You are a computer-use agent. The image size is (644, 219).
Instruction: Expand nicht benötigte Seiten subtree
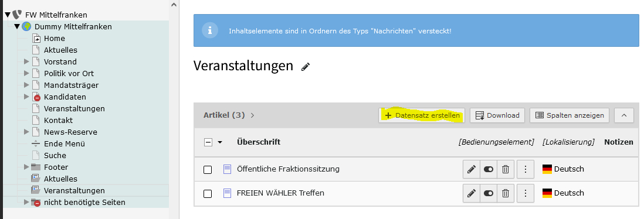click(x=27, y=202)
